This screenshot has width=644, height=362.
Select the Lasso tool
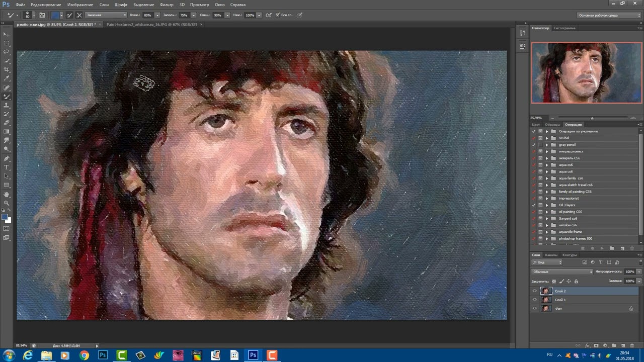(x=7, y=51)
